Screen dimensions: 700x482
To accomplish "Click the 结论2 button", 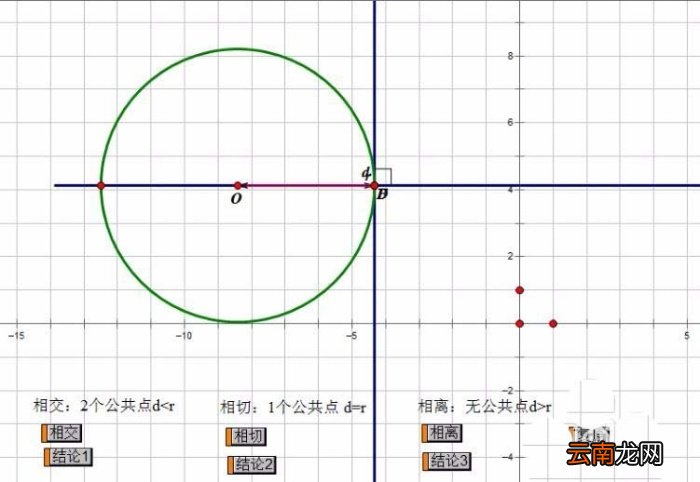I will (252, 465).
